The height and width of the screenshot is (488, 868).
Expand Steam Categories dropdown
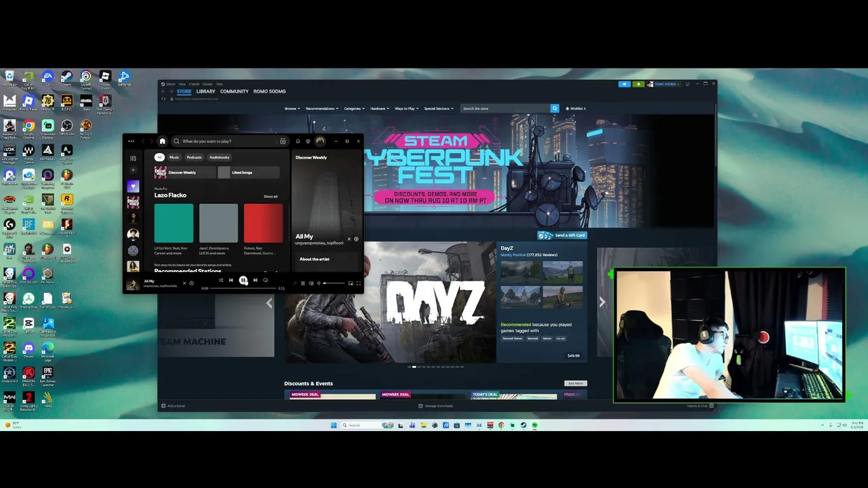click(354, 108)
